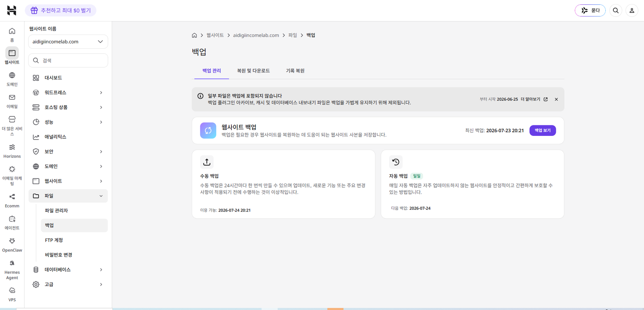Expand the 보안 sidebar section
644x310 pixels.
click(x=68, y=152)
